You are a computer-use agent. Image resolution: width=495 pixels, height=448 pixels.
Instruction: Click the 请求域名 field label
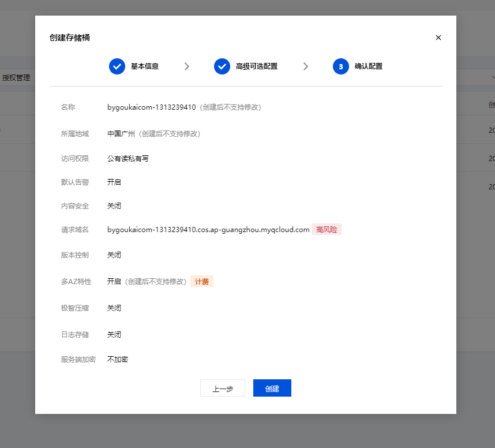tap(75, 230)
